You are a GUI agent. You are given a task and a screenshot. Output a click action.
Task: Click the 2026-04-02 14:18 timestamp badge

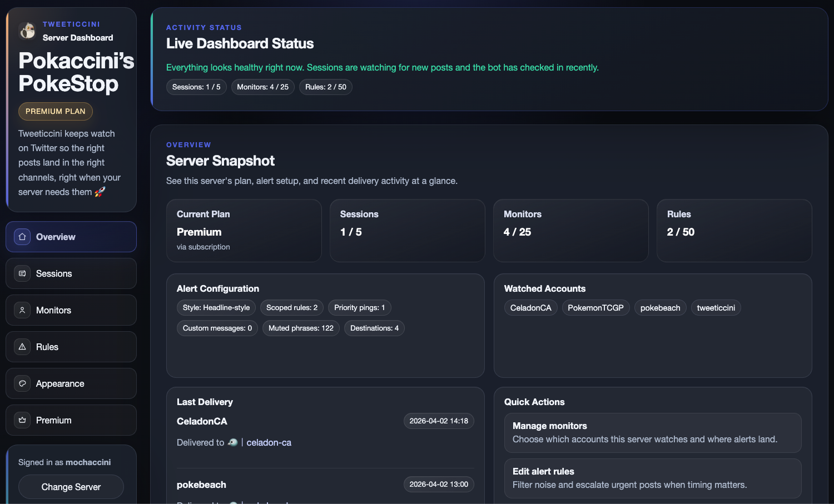click(x=439, y=421)
